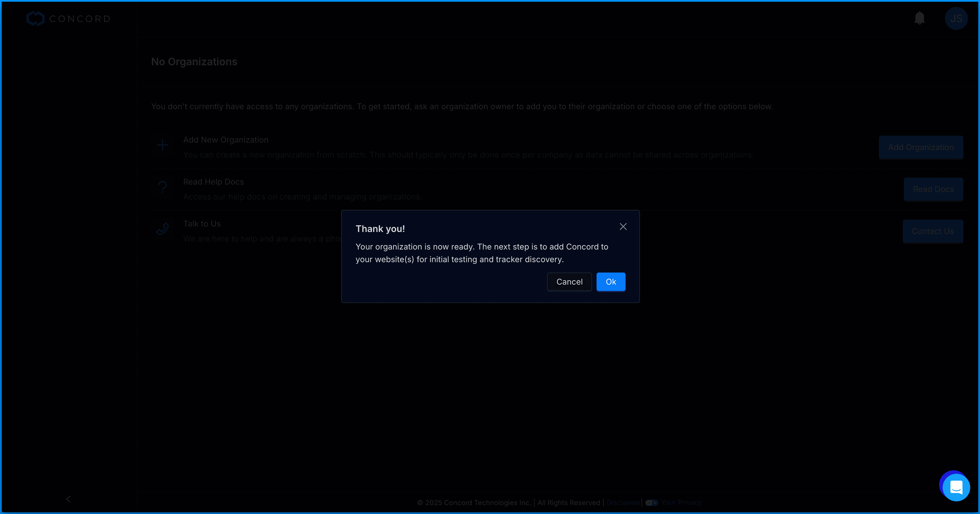The width and height of the screenshot is (980, 514).
Task: Click the Concord logo icon
Action: point(36,18)
